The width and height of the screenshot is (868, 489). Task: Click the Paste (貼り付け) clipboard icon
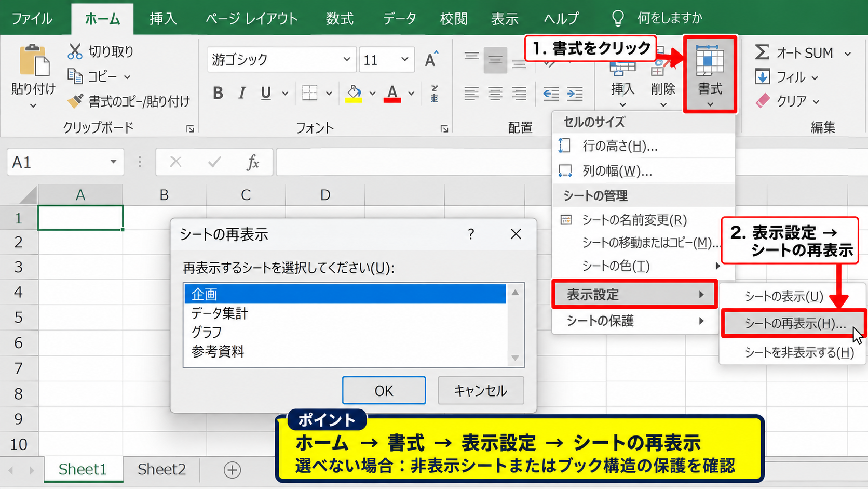34,61
